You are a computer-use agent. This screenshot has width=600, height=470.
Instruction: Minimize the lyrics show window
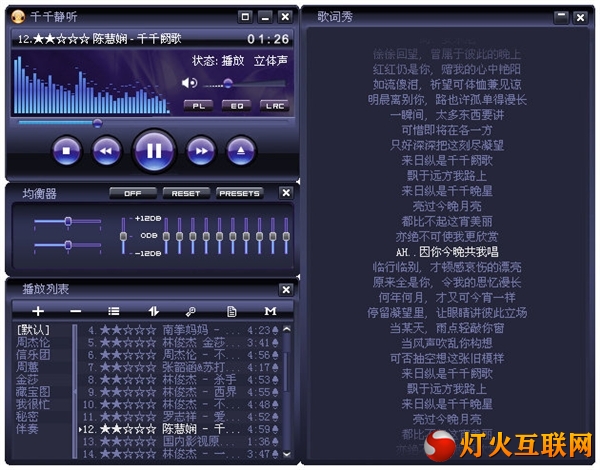click(x=561, y=17)
